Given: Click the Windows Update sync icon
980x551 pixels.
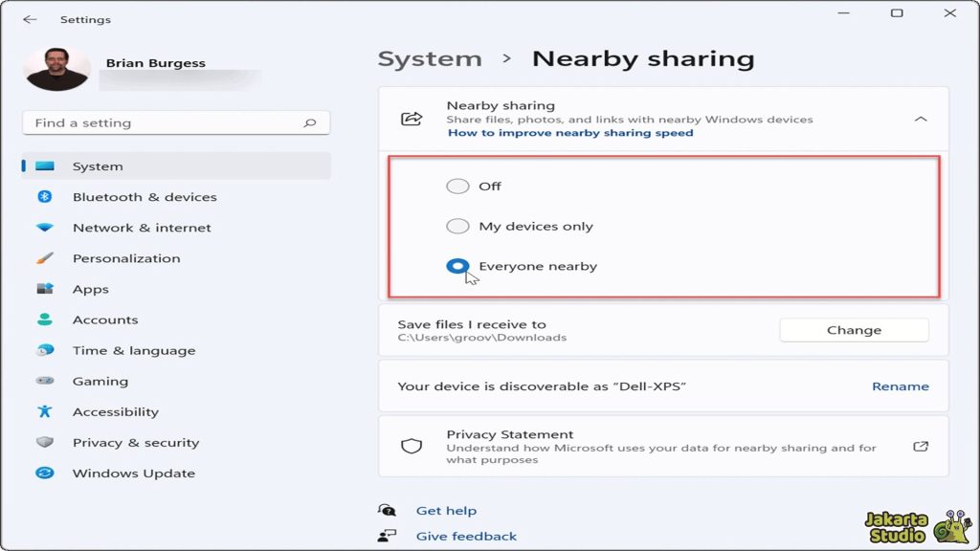Looking at the screenshot, I should pyautogui.click(x=45, y=474).
